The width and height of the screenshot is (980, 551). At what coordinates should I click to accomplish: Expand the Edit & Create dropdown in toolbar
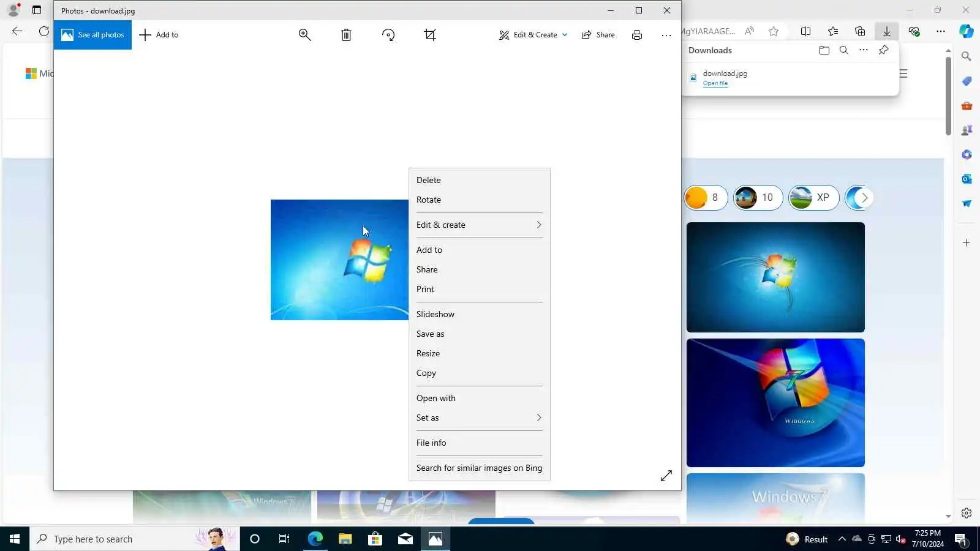click(533, 35)
